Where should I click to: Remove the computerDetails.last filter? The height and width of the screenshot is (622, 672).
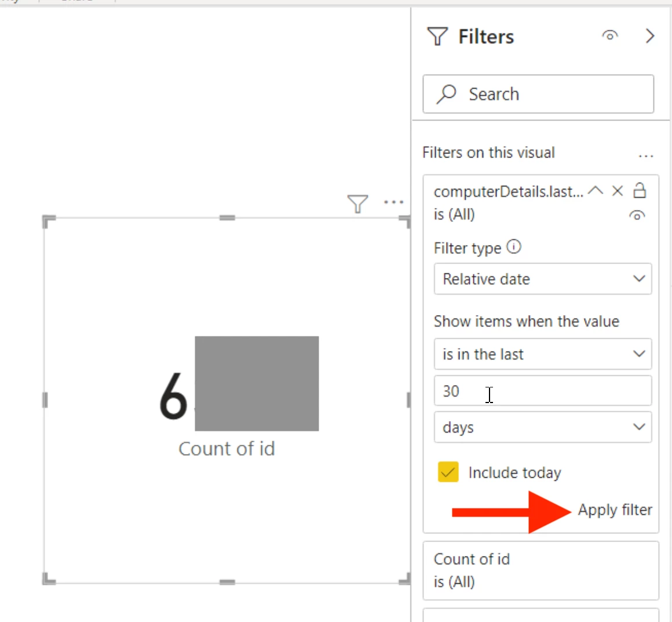(x=617, y=191)
